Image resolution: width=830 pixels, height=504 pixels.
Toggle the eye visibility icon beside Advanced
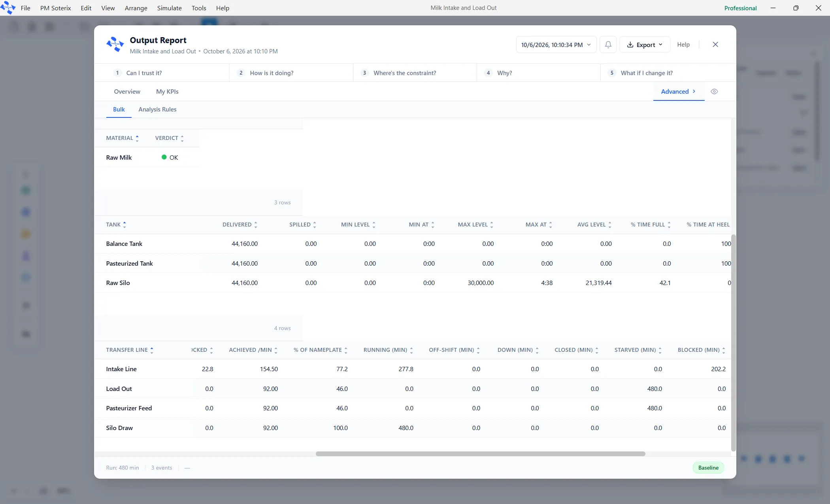[714, 92]
